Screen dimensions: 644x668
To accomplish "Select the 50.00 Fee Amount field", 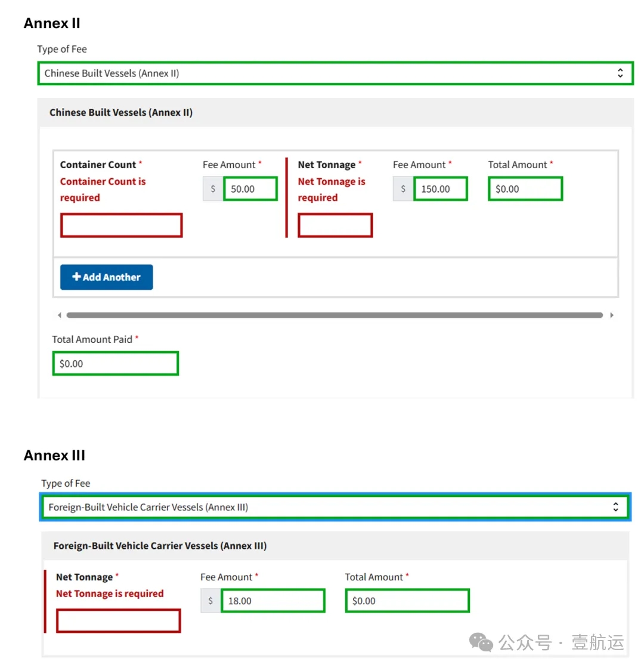I will click(x=250, y=189).
